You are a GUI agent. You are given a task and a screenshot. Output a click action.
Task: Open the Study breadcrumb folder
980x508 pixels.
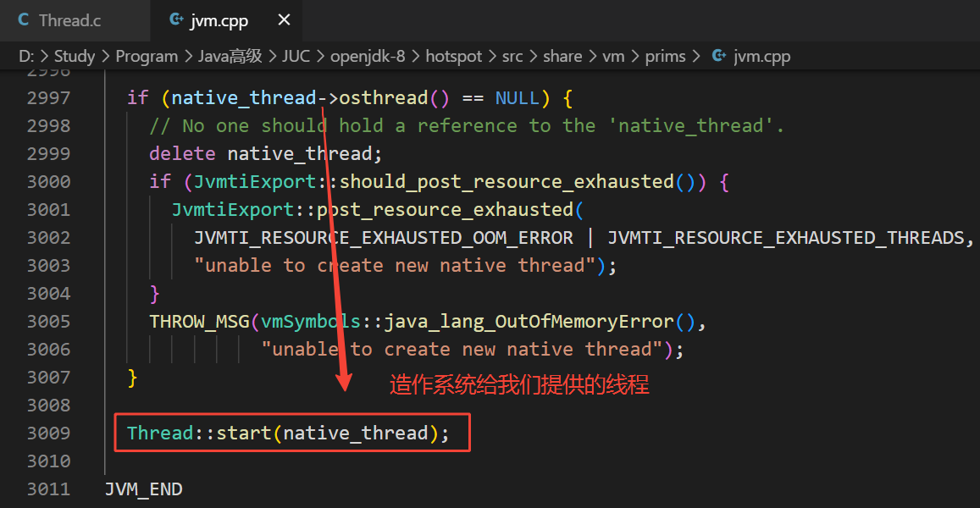click(75, 56)
